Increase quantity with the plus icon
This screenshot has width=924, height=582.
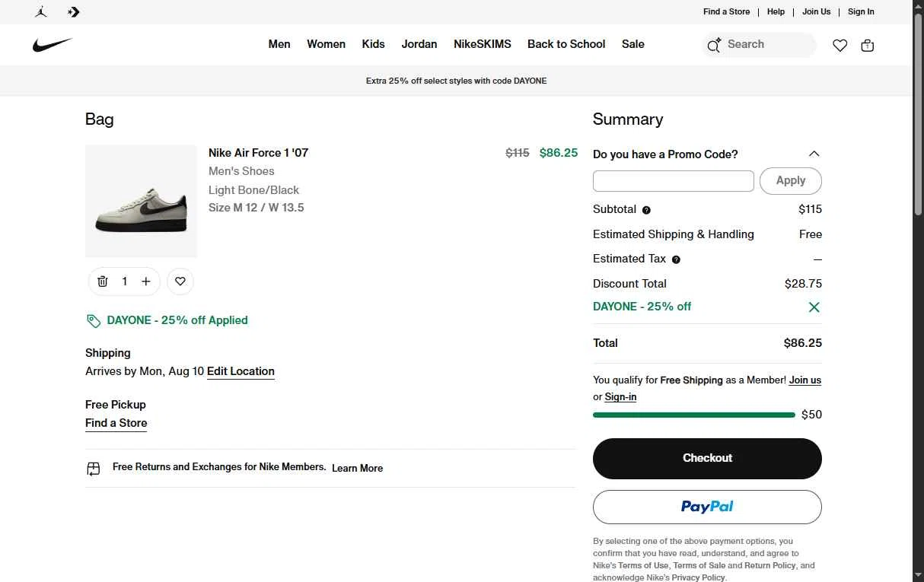tap(146, 281)
